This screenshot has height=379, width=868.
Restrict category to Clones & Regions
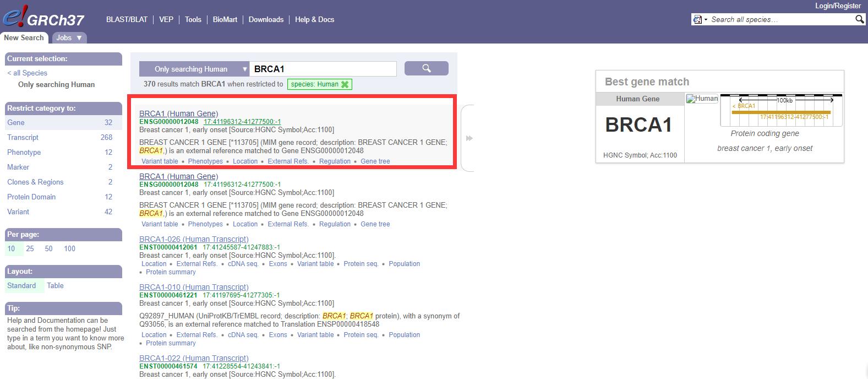63,182
